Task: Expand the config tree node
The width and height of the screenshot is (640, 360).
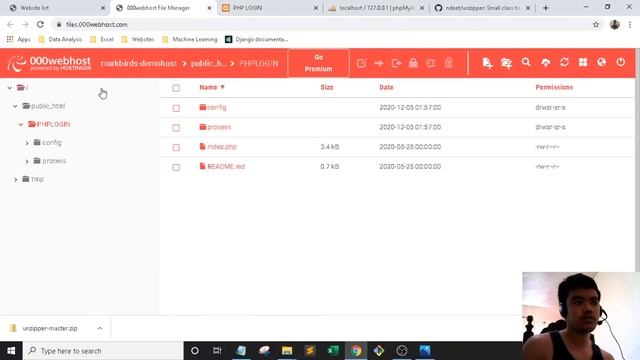Action: pos(27,143)
